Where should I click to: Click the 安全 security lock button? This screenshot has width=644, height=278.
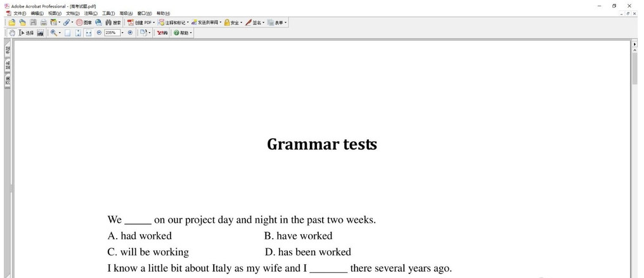[x=231, y=23]
